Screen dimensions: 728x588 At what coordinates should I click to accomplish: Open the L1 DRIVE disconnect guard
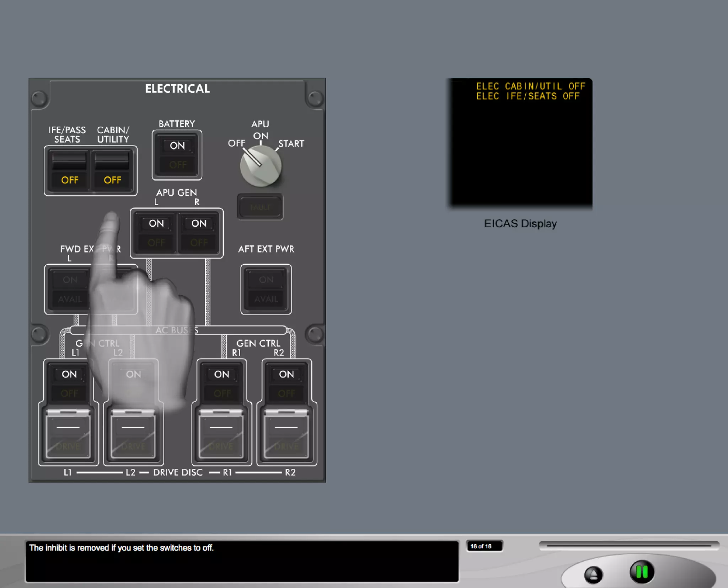coord(68,434)
